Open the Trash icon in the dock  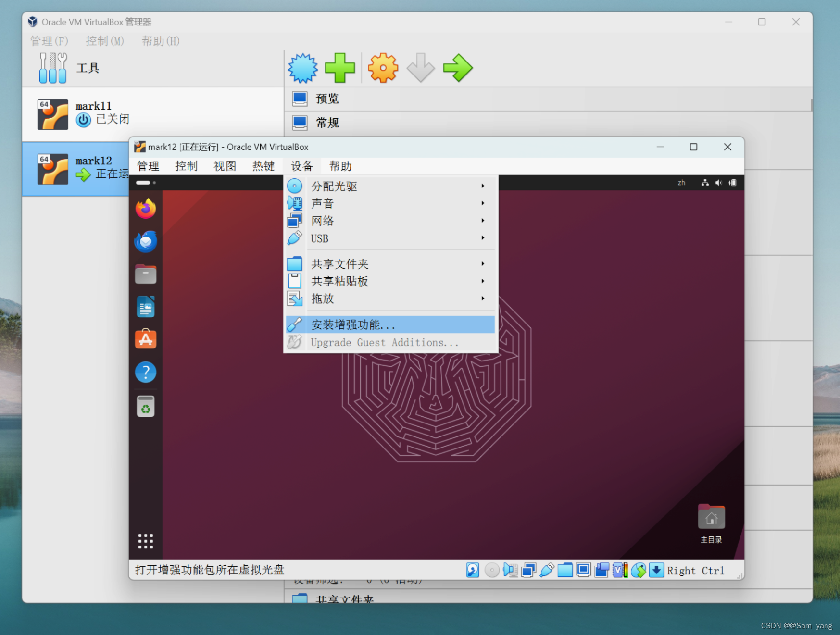pyautogui.click(x=146, y=407)
